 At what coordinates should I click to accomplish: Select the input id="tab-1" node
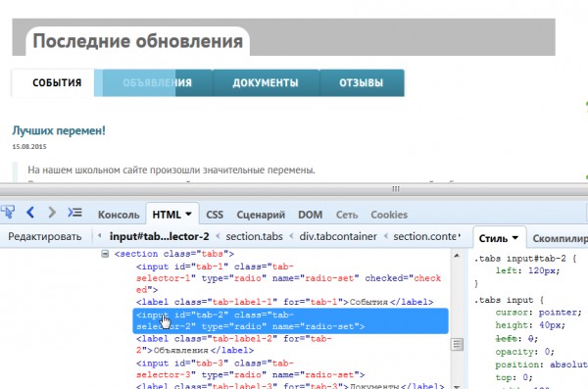(288, 278)
